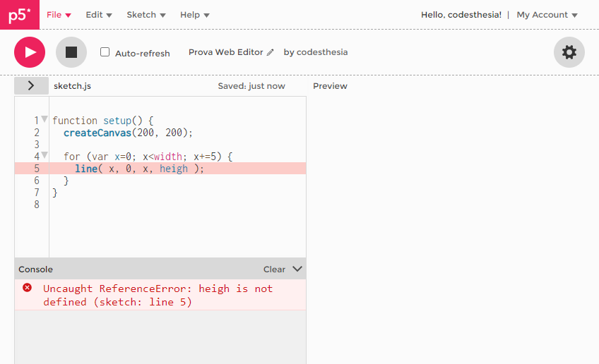Click the Auto-refresh label text
The image size is (599, 364).
click(x=143, y=54)
